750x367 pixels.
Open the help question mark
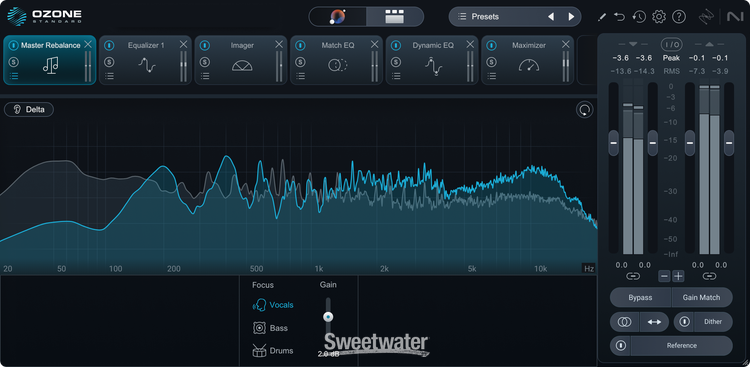[x=679, y=17]
